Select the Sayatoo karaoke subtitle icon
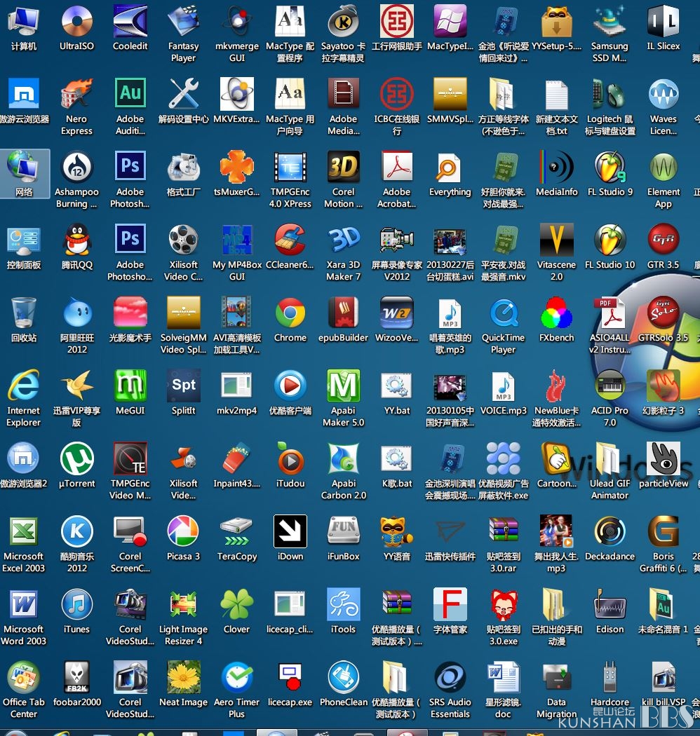 [x=344, y=22]
